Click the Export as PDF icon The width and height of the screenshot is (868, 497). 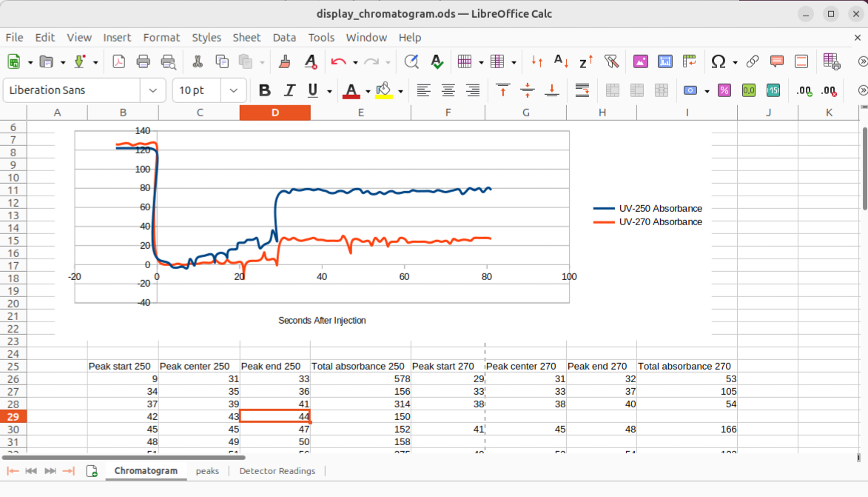click(118, 62)
